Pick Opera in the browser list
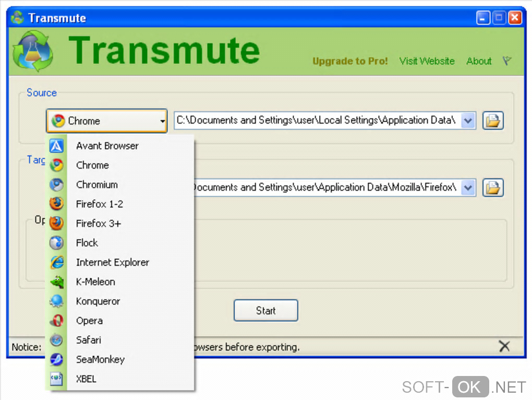The height and width of the screenshot is (400, 532). point(120,321)
